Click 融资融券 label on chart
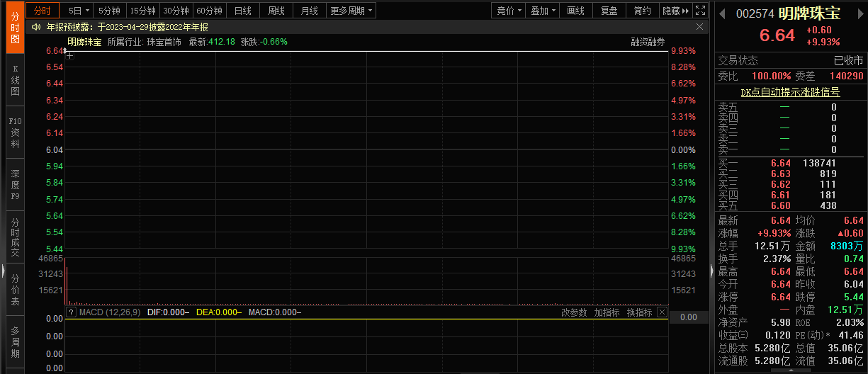The image size is (868, 374). click(648, 42)
